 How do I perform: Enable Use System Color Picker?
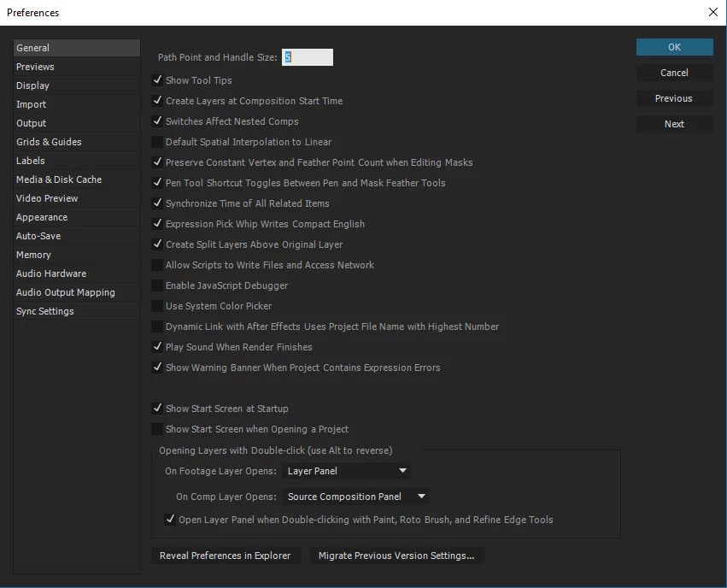157,306
